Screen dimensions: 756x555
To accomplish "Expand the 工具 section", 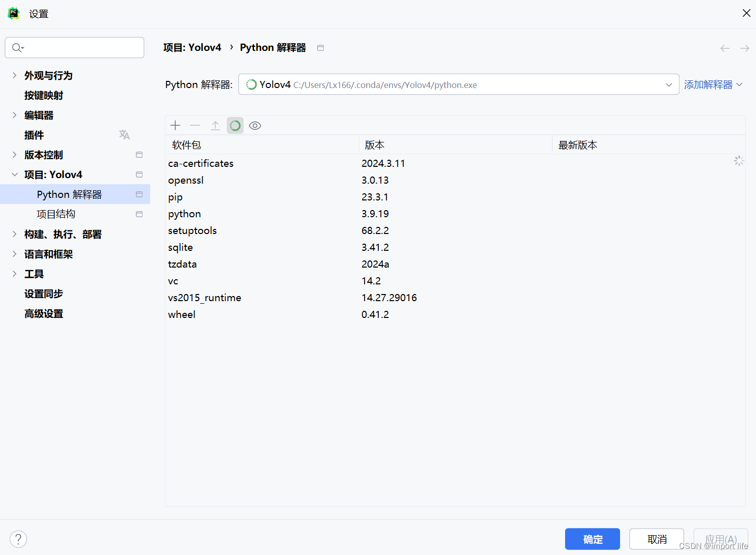I will 14,274.
